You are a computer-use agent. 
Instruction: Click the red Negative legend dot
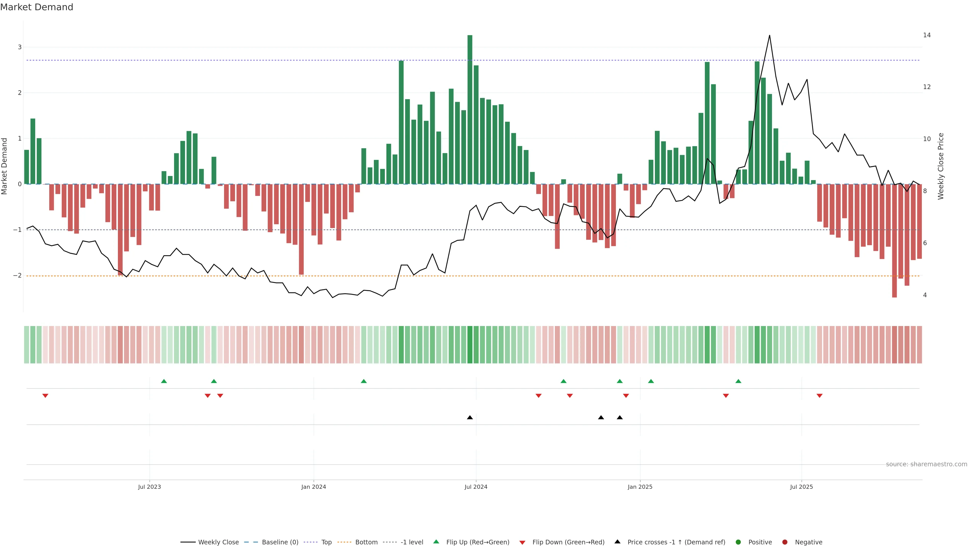785,542
